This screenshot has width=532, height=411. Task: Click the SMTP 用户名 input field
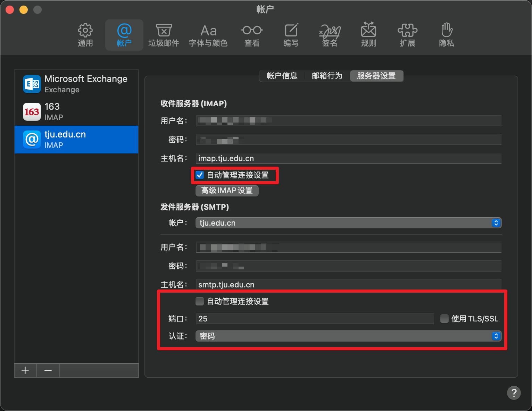[349, 247]
